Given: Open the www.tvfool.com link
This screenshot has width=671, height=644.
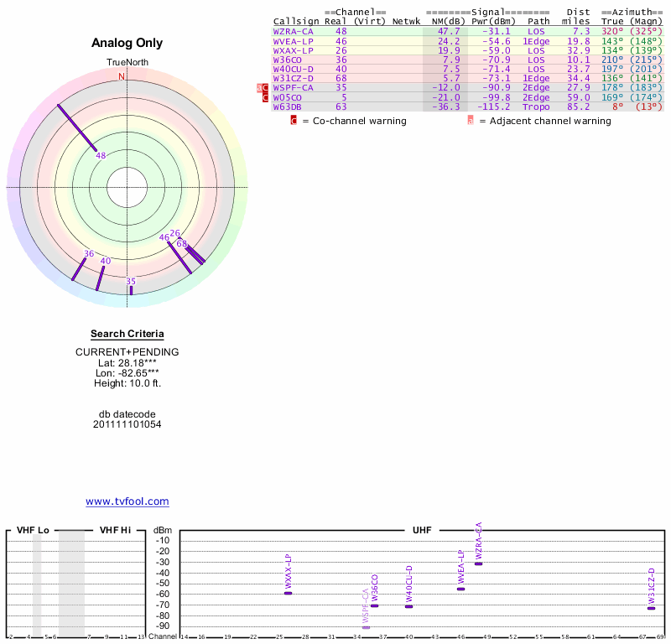Looking at the screenshot, I should pos(127,501).
